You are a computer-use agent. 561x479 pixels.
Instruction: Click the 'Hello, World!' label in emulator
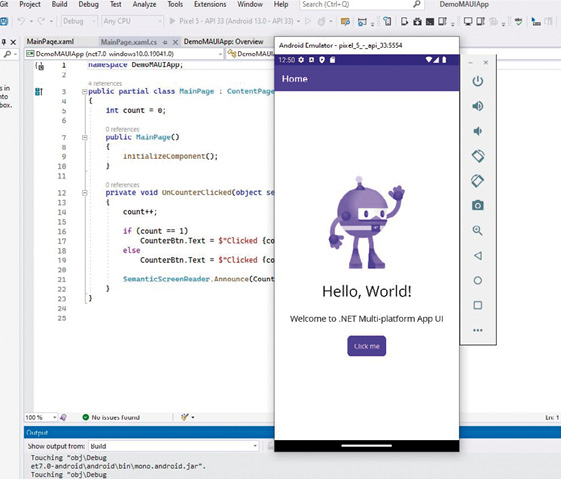coord(367,291)
